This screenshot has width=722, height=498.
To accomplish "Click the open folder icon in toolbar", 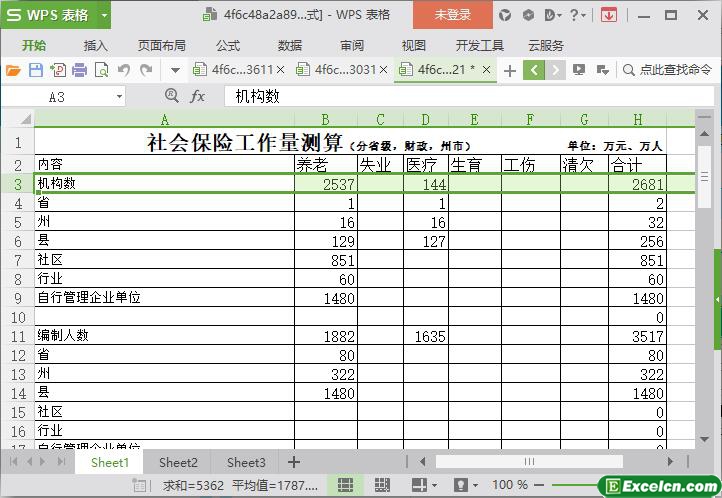I will pyautogui.click(x=13, y=70).
